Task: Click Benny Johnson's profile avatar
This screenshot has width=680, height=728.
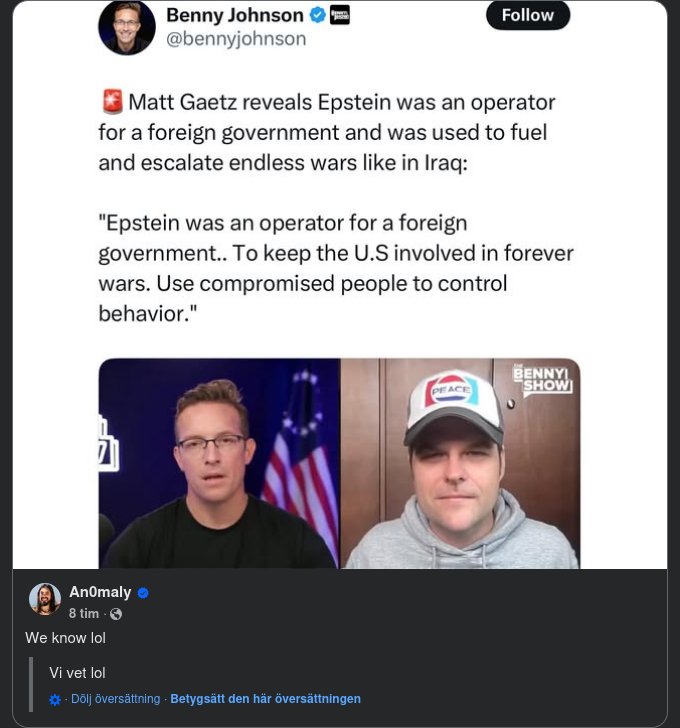Action: [127, 27]
